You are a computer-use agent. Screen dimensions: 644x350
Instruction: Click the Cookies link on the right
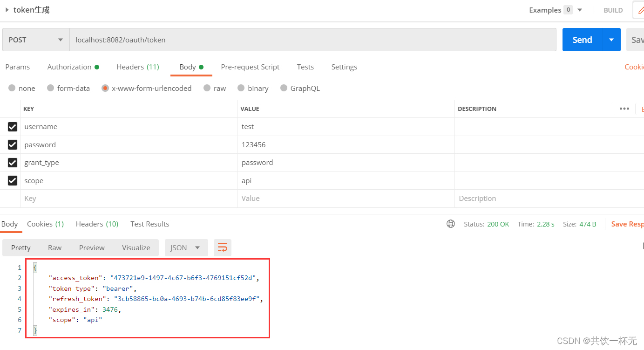click(634, 67)
